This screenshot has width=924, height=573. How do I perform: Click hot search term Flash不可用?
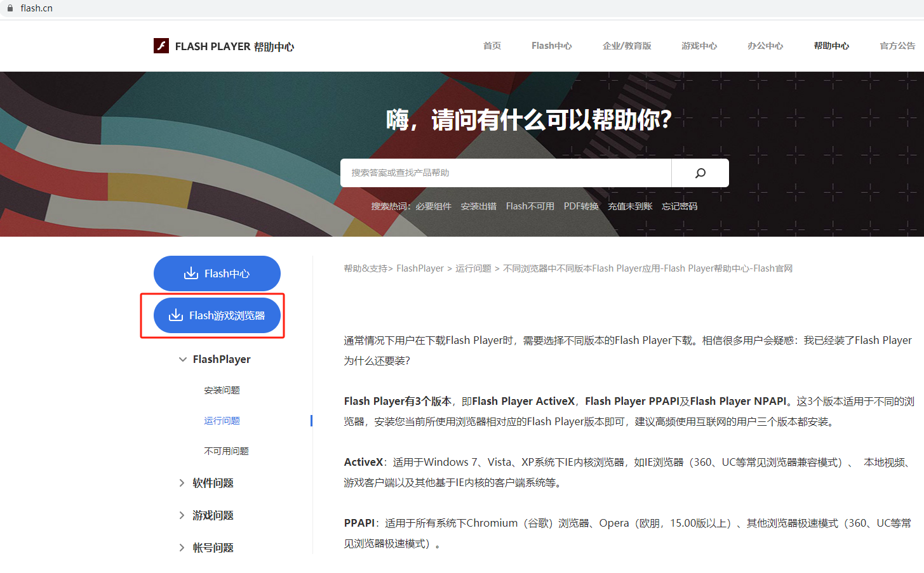(x=530, y=206)
